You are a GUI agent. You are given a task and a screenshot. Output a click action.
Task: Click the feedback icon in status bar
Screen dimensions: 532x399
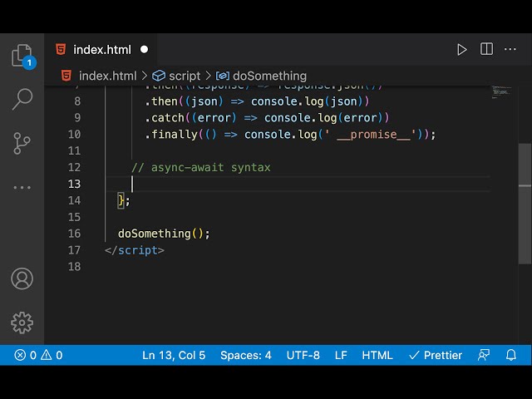click(x=484, y=355)
